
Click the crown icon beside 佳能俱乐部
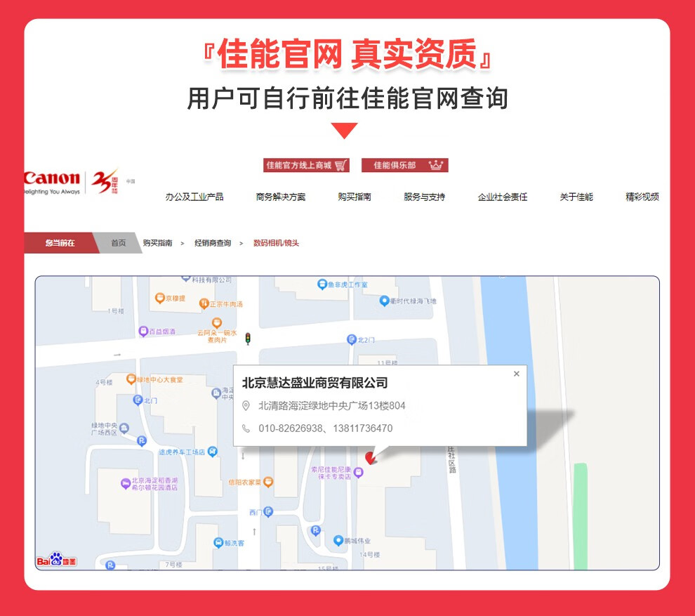[x=436, y=165]
